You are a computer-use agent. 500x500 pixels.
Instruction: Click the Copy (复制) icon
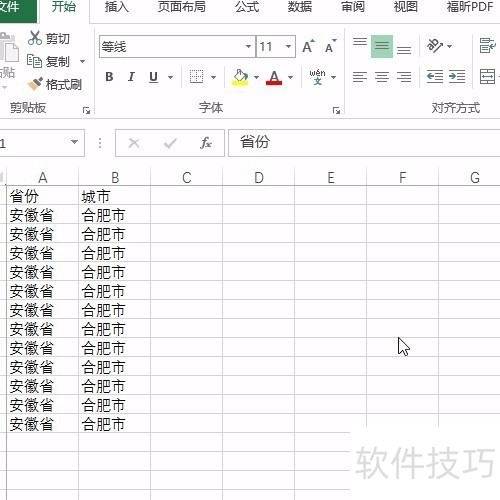pyautogui.click(x=34, y=61)
